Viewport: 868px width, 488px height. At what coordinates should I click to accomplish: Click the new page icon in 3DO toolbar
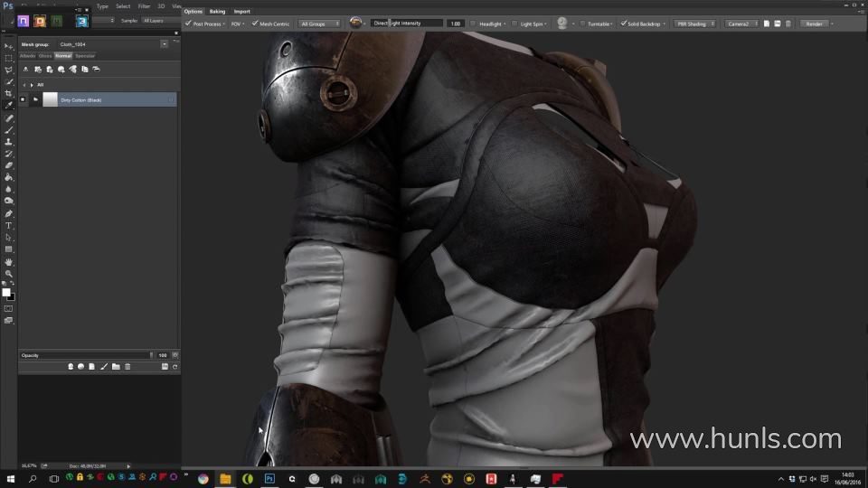point(767,23)
